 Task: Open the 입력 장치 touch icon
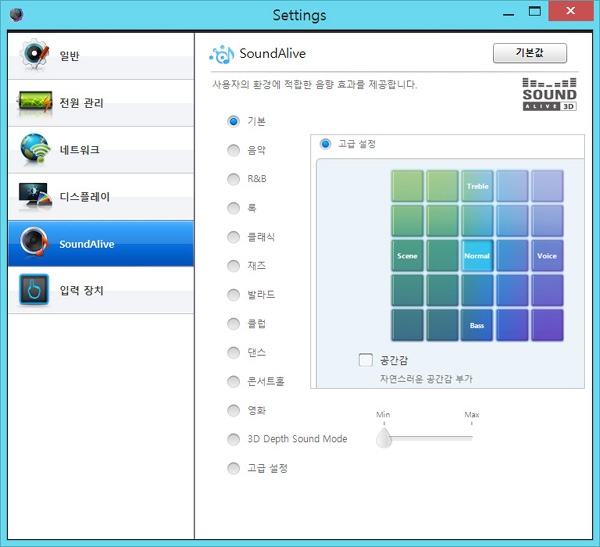click(x=34, y=289)
